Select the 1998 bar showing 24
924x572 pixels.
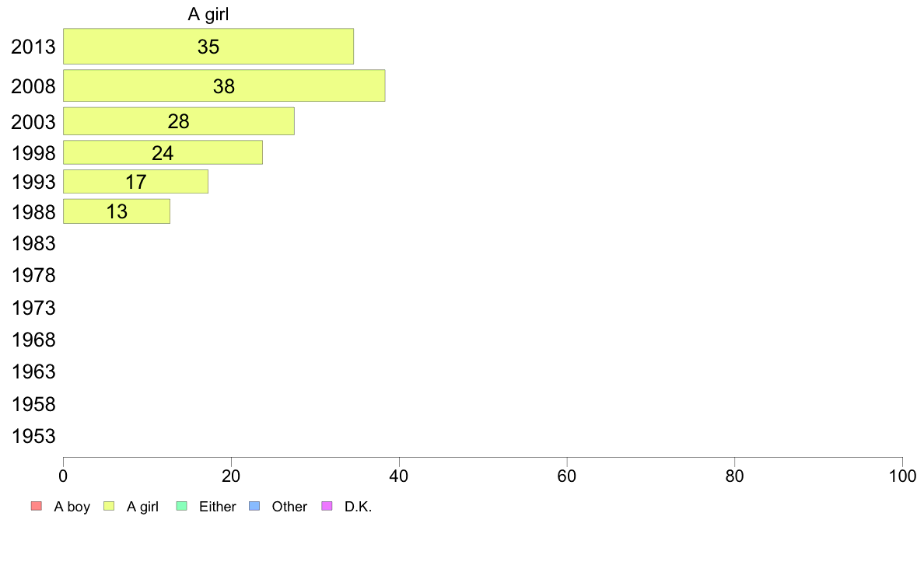(x=163, y=152)
